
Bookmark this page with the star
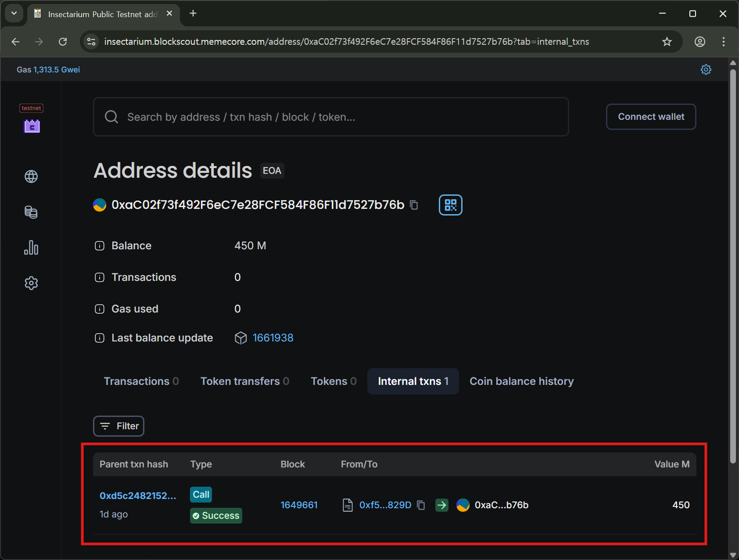tap(667, 42)
